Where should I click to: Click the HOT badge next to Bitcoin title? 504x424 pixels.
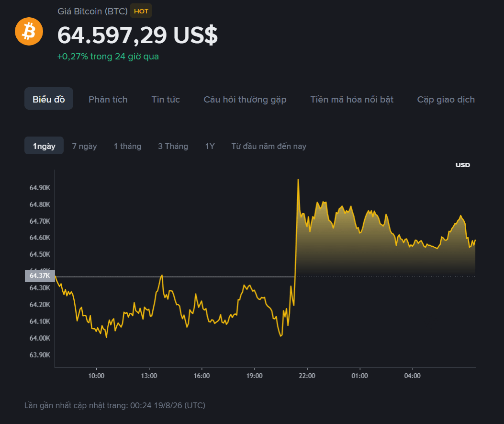[141, 11]
